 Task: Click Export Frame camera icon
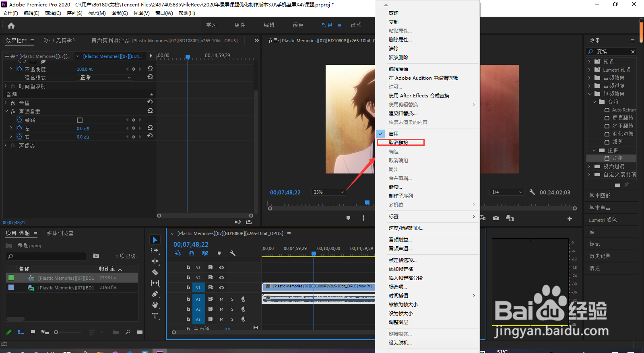coord(496,218)
